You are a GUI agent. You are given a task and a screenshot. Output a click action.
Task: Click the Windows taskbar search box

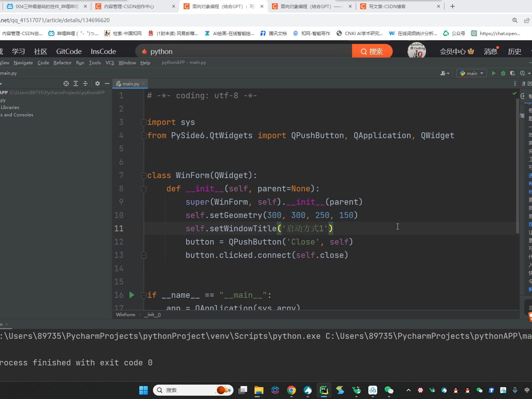coord(193,390)
